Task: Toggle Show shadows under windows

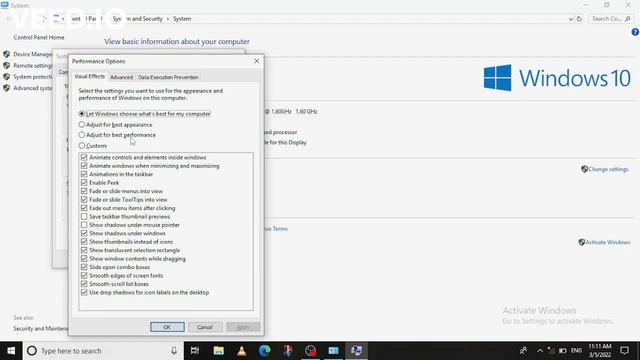Action: (84, 233)
